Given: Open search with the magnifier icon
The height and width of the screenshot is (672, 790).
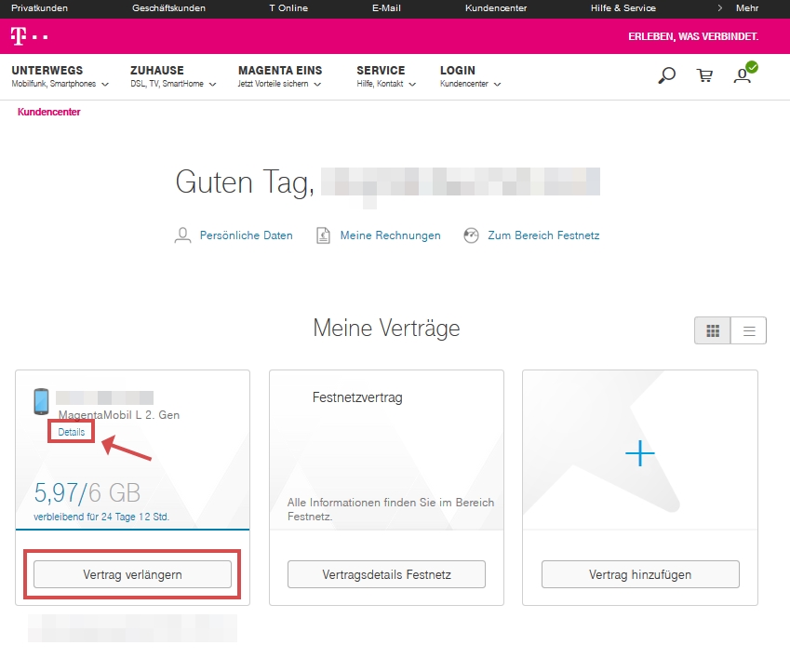Looking at the screenshot, I should 666,75.
